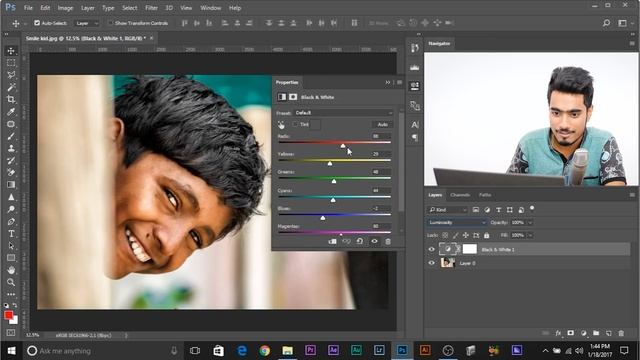Select the Spot Healing Brush tool
Screen dimensions: 640x360
pyautogui.click(x=11, y=124)
